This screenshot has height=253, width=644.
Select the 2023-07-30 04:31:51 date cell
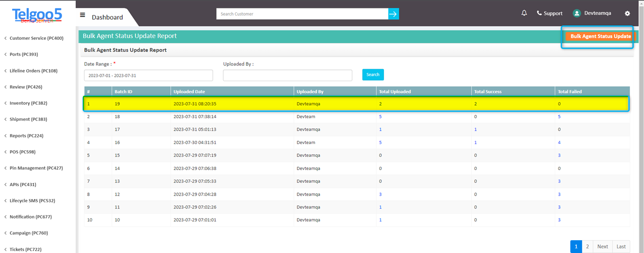pyautogui.click(x=195, y=142)
